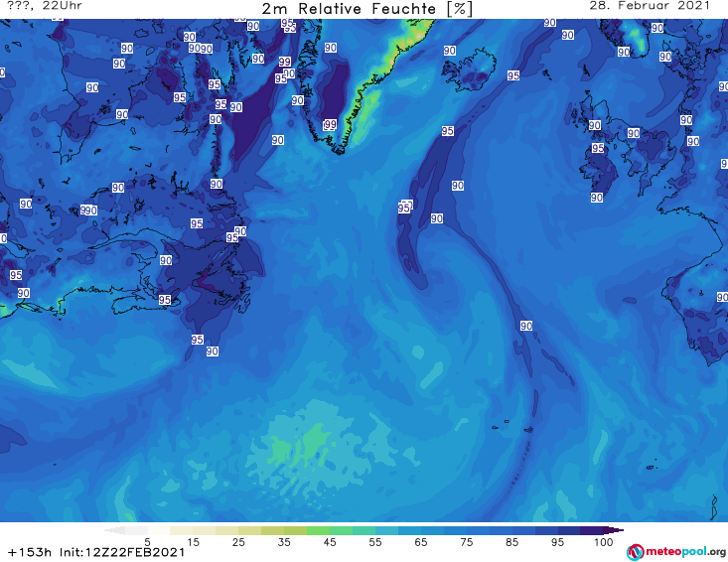Click the '5' tick on the color scale
The width and height of the screenshot is (728, 562).
click(x=147, y=542)
